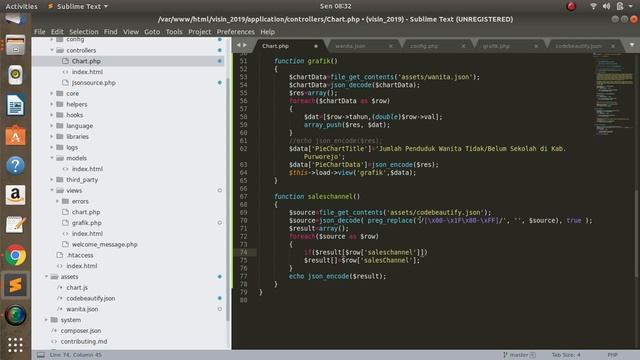This screenshot has height=360, width=640.
Task: Open LibreOffice Writer in the dock
Action: pos(16,105)
